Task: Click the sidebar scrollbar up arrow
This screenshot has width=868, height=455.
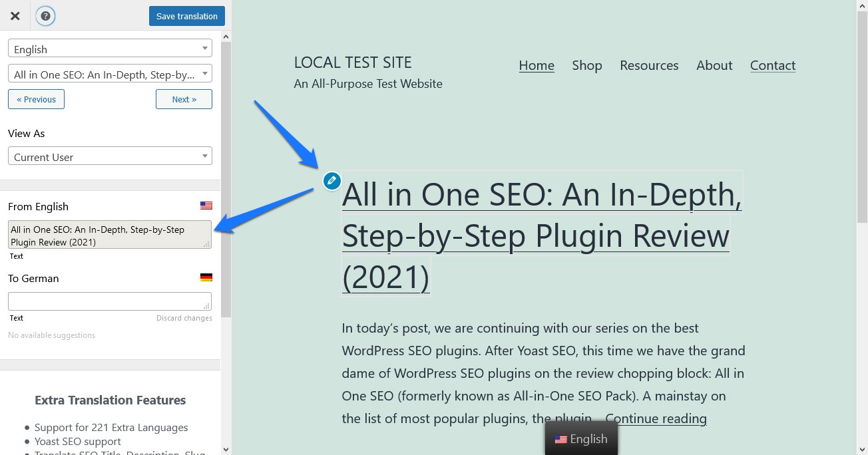Action: 226,37
